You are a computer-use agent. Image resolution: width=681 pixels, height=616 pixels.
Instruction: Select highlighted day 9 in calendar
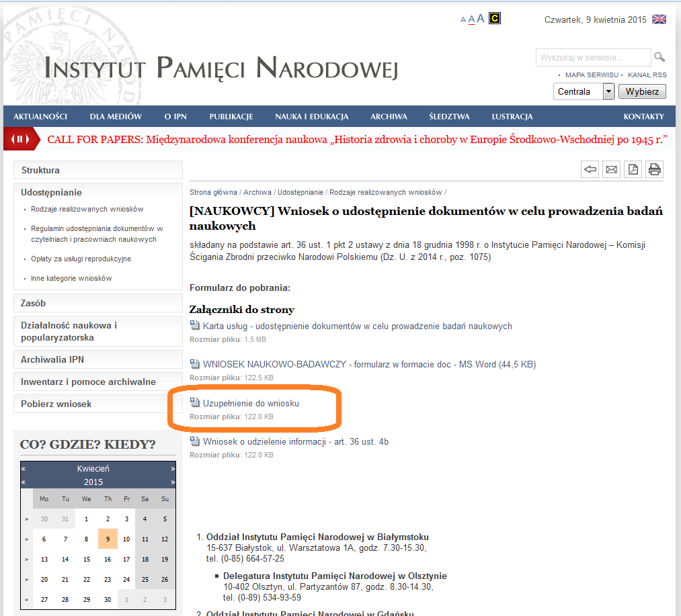[108, 539]
